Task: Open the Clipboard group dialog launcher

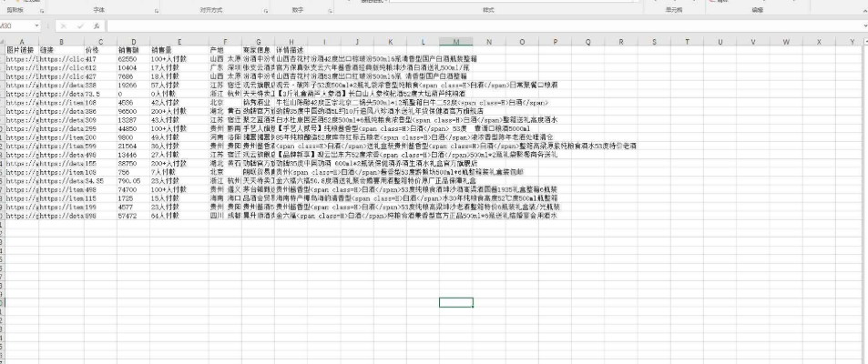Action: click(x=42, y=11)
